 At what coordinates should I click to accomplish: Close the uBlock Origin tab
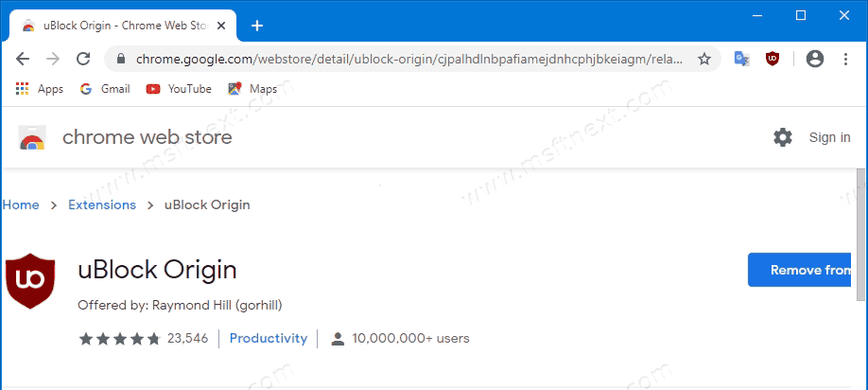(221, 26)
